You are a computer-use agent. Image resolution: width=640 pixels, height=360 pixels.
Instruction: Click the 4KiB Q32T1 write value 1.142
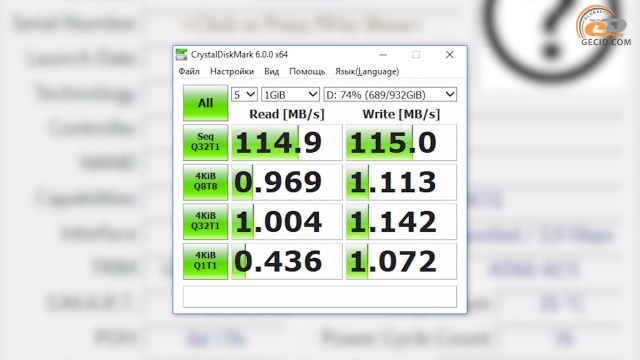(x=401, y=222)
